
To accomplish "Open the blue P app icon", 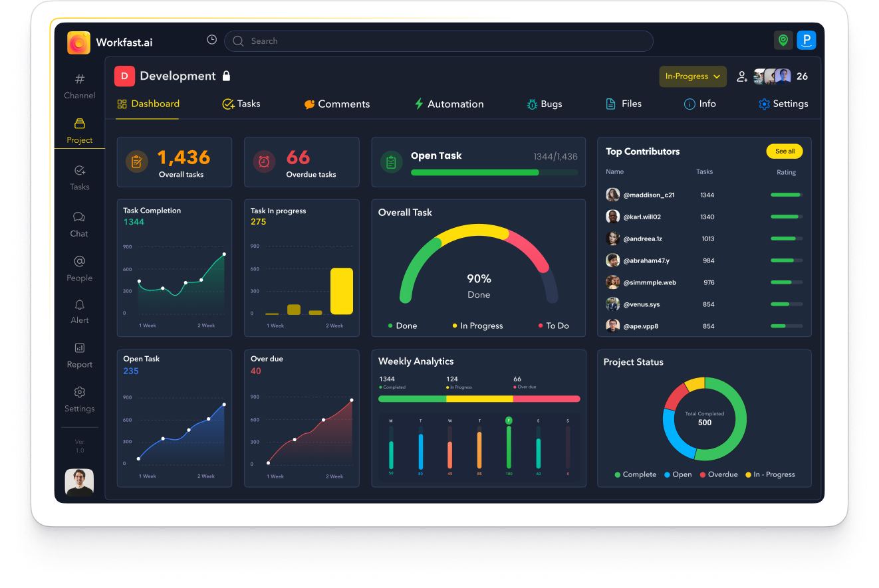I will [807, 41].
